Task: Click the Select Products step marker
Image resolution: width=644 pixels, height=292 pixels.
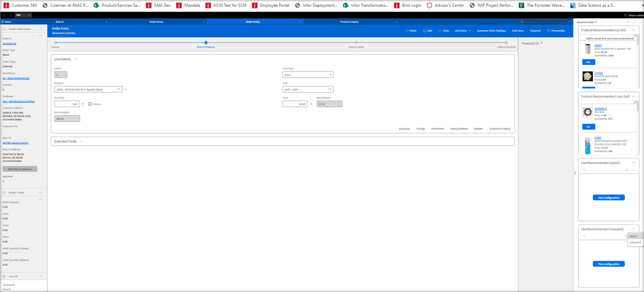Action: (206, 43)
